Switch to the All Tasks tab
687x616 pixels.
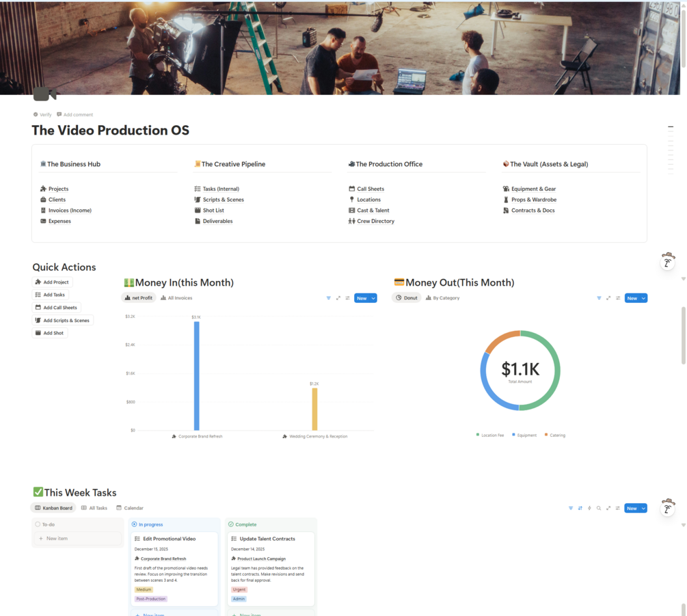94,508
